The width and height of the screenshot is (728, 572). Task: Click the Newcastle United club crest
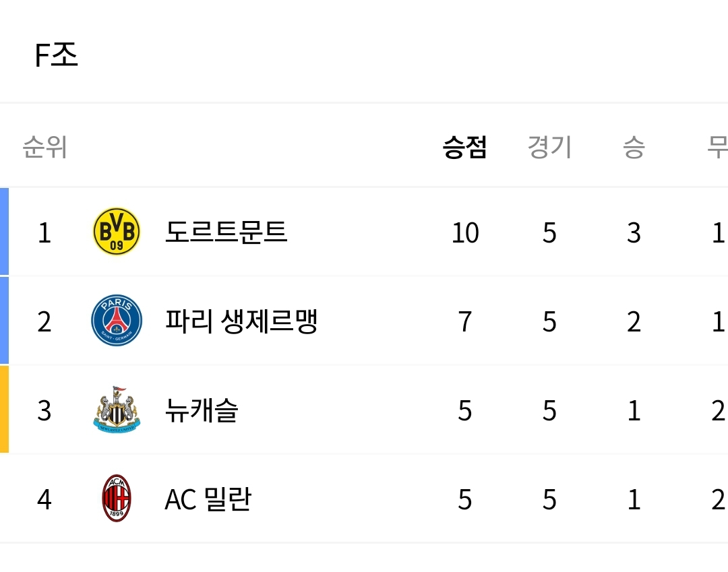tap(117, 410)
